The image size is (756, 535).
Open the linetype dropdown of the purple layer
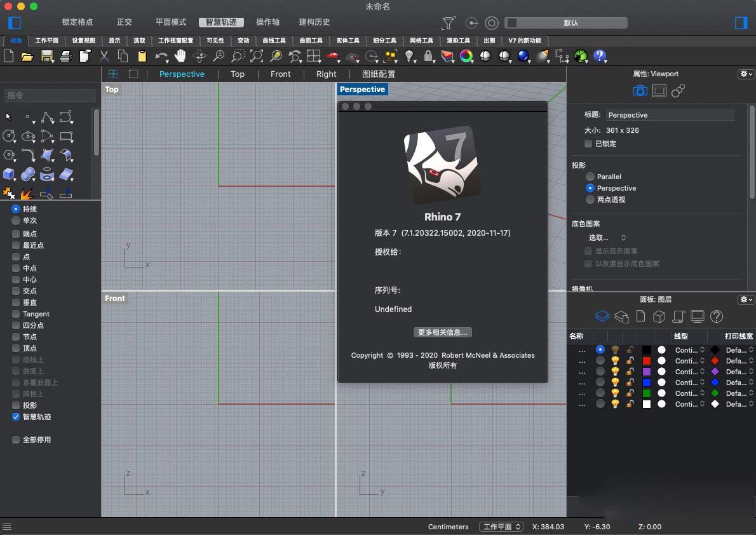click(690, 372)
